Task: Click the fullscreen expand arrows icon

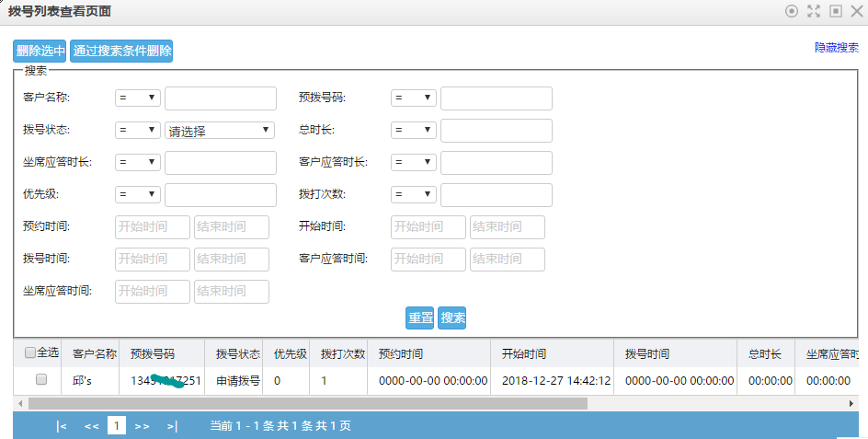Action: point(813,11)
